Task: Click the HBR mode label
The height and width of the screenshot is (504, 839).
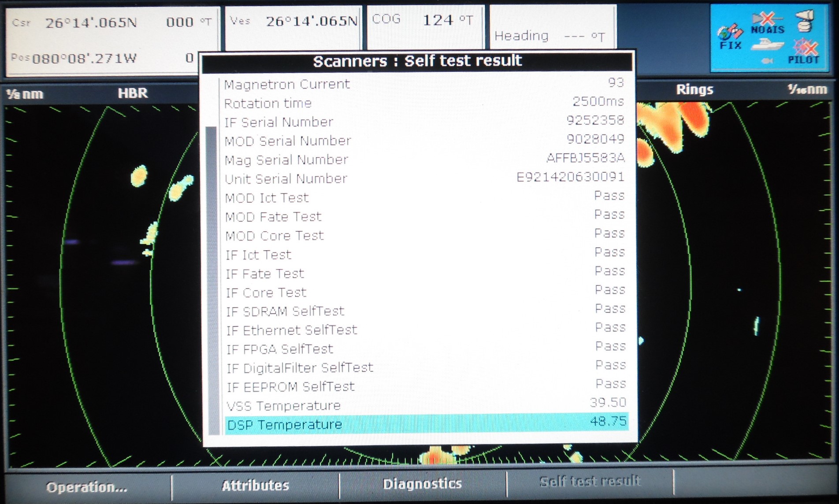Action: tap(132, 93)
